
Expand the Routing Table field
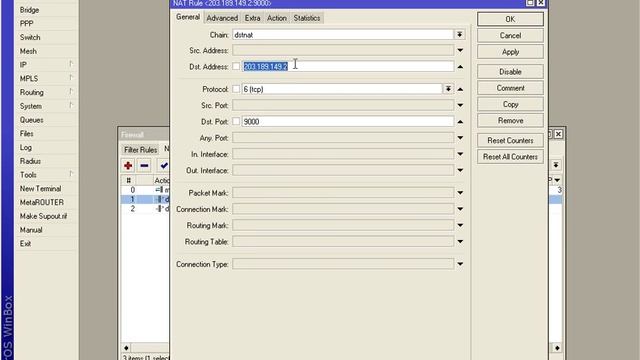[460, 242]
